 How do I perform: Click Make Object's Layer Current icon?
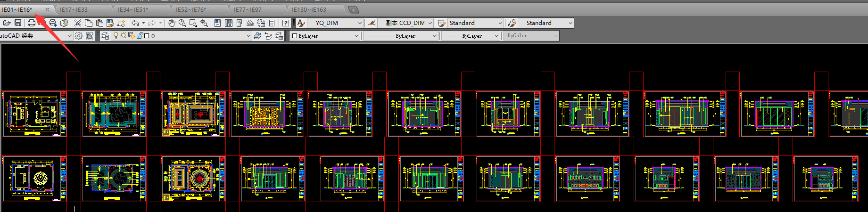[x=257, y=36]
